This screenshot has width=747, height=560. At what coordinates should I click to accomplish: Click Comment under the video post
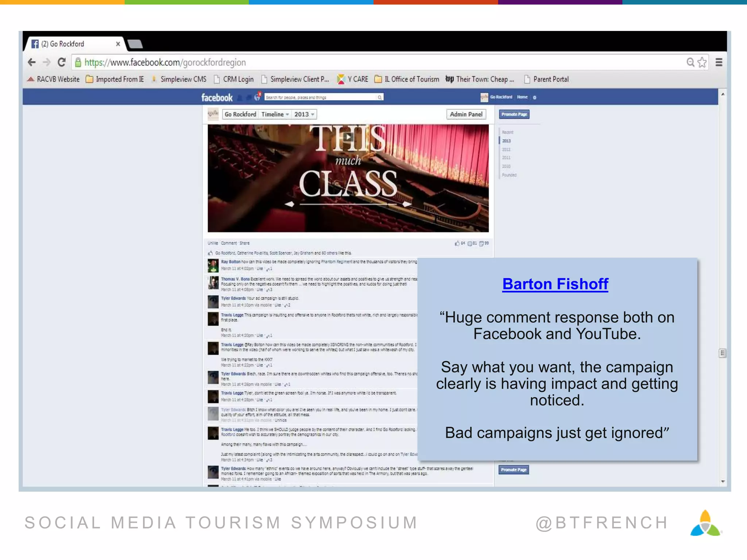(x=229, y=243)
